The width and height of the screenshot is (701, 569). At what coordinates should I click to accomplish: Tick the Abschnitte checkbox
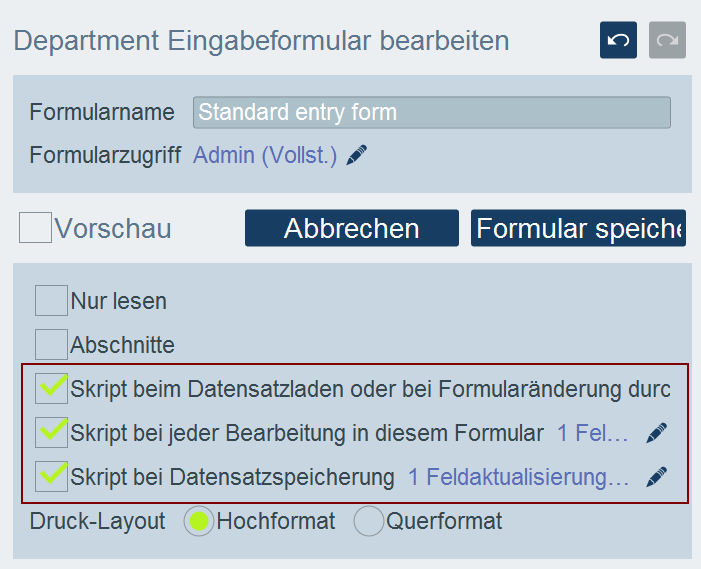[x=52, y=345]
